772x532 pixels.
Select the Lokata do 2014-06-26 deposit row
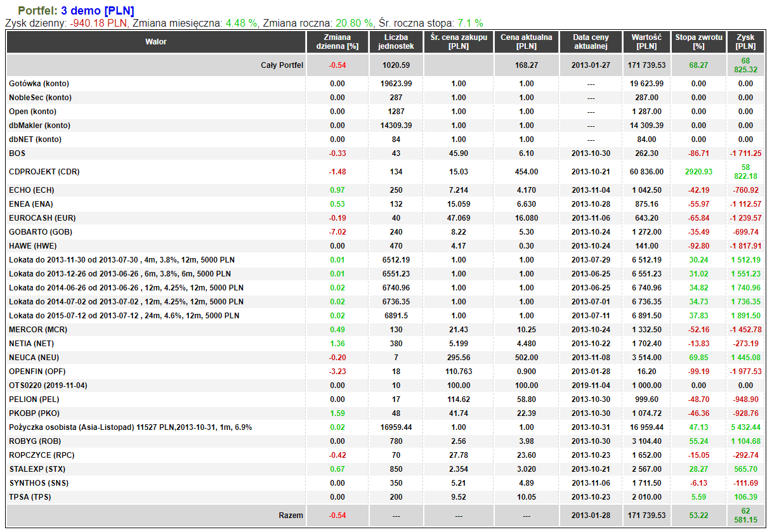coord(386,288)
